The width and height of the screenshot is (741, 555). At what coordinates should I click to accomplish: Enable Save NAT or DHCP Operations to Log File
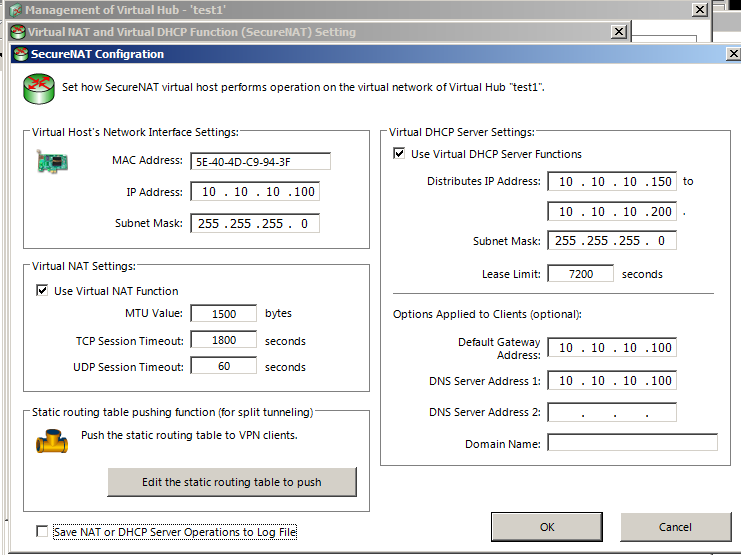click(x=42, y=531)
